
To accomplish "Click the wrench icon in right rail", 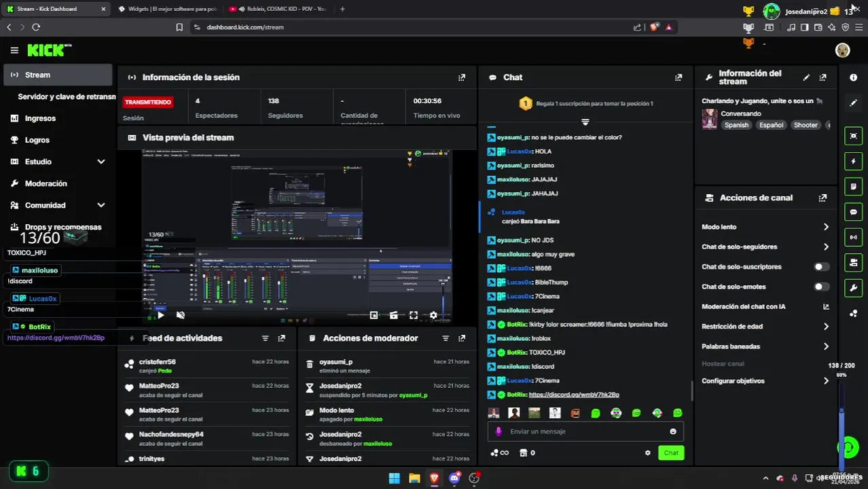I will click(x=854, y=288).
